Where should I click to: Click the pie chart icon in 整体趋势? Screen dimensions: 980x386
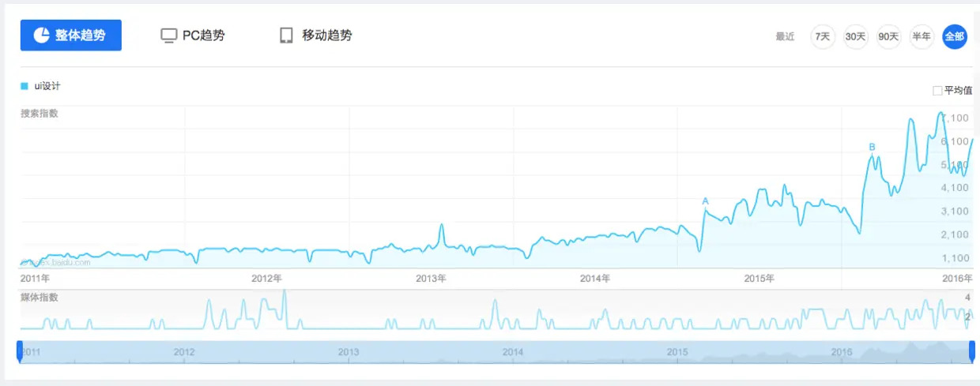point(41,36)
